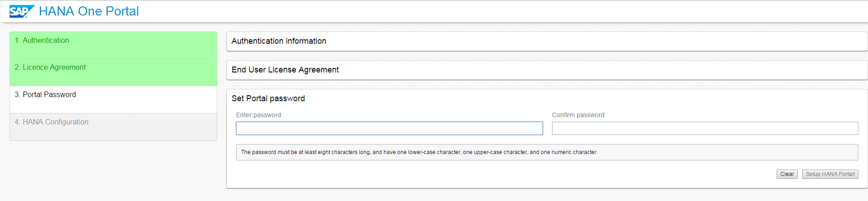The image size is (868, 201).
Task: Click the password requirements notice box
Action: pyautogui.click(x=547, y=152)
